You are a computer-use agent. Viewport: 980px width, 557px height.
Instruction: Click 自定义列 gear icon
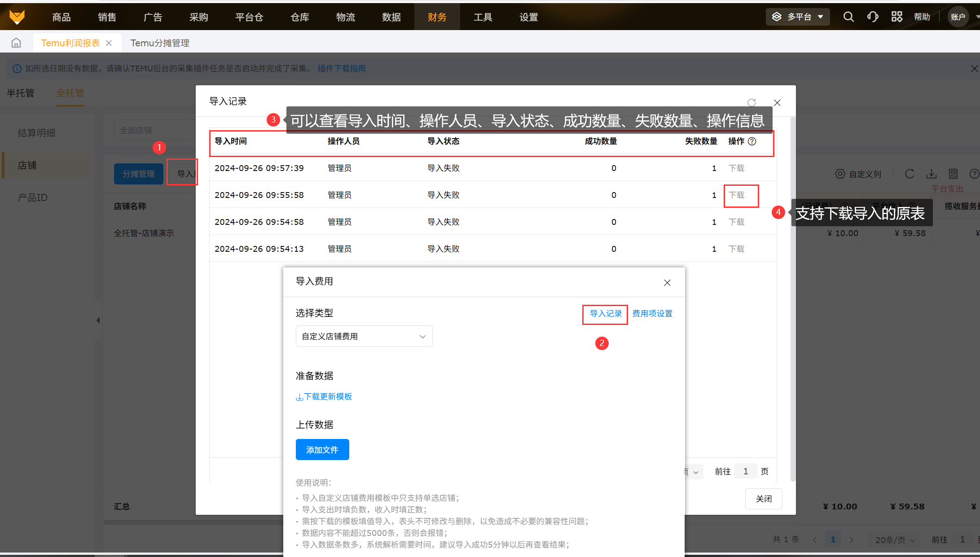pyautogui.click(x=839, y=174)
